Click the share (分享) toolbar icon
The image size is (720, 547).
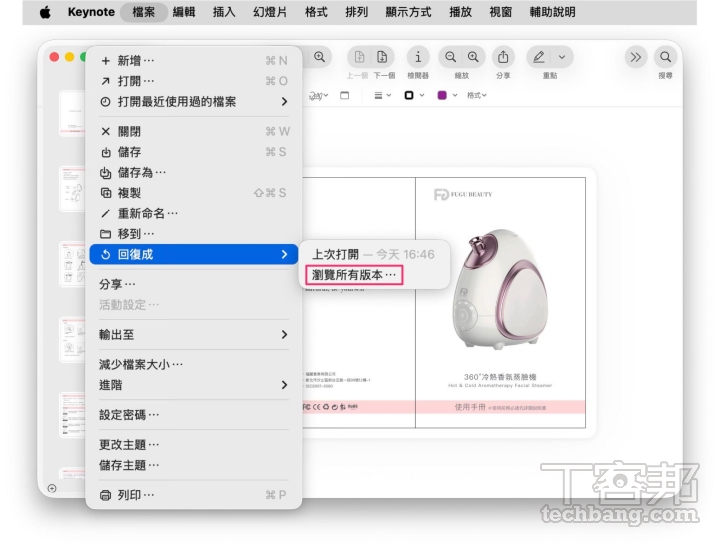[503, 57]
